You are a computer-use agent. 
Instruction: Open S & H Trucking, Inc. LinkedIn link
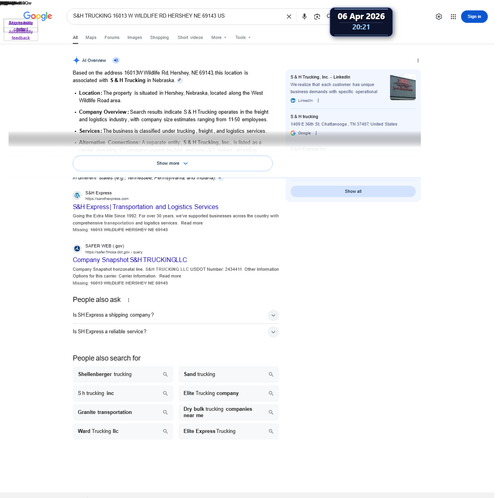[x=320, y=77]
